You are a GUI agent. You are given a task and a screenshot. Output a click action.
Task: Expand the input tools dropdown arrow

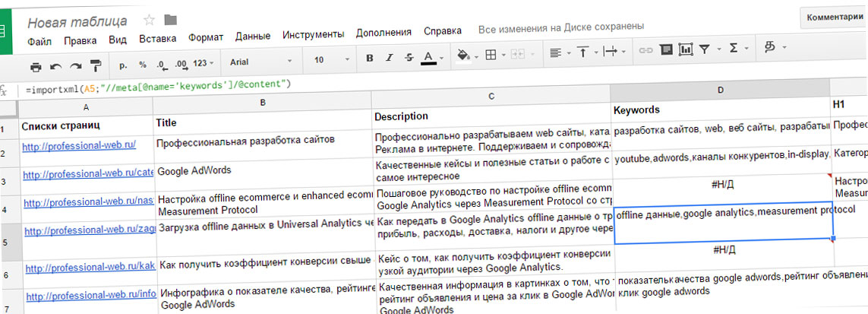[784, 47]
